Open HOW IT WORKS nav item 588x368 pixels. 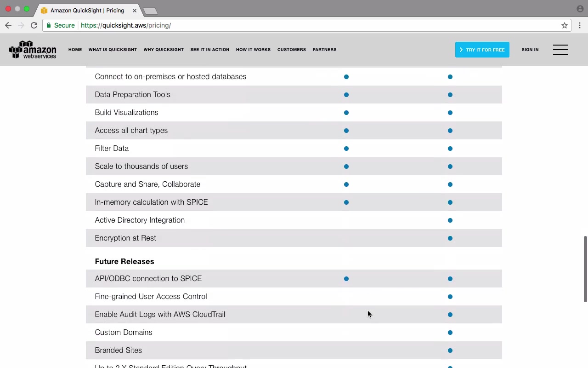(253, 50)
